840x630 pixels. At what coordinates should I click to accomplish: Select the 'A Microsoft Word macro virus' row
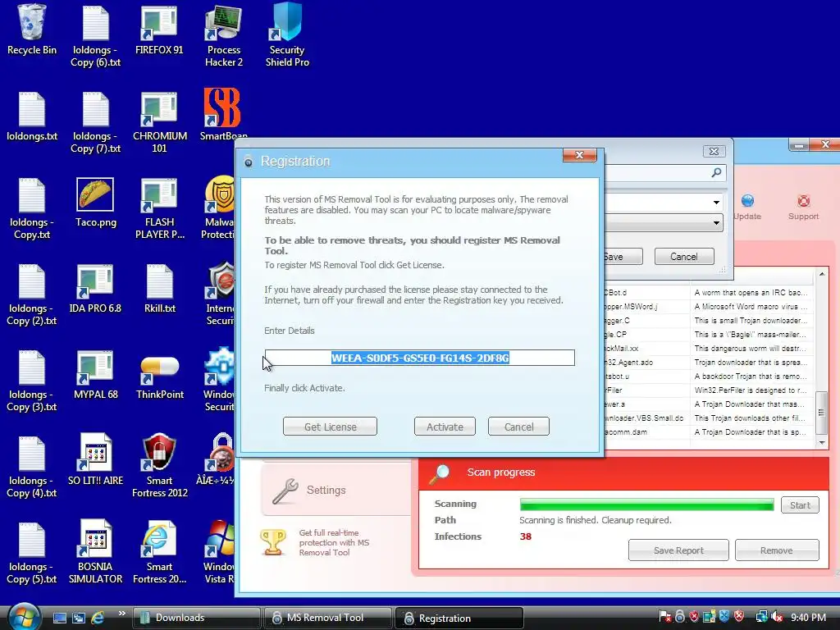click(x=707, y=307)
